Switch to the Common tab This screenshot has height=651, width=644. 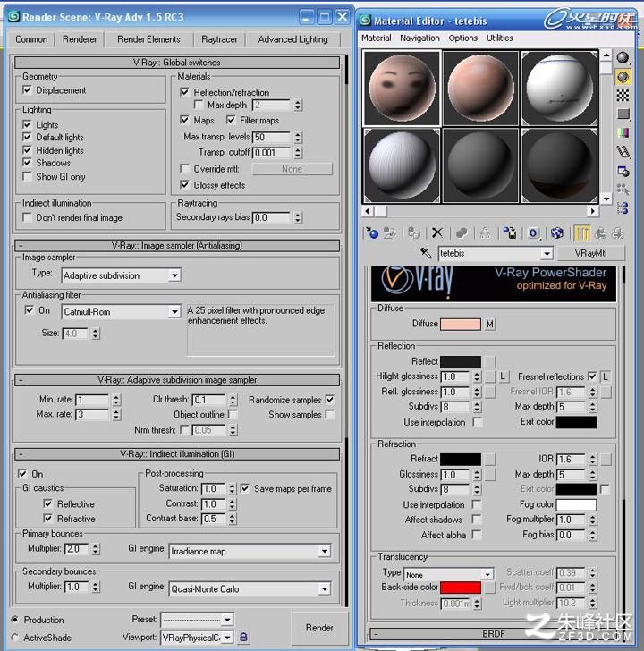[x=31, y=39]
